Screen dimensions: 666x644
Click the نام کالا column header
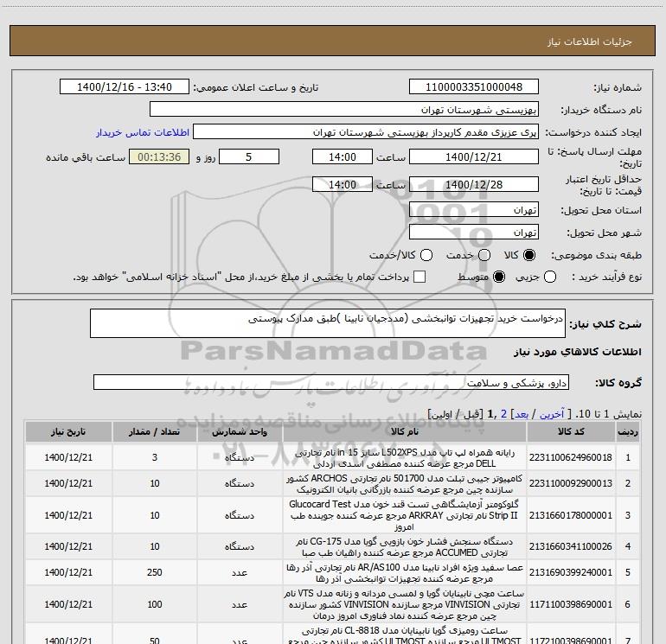click(405, 431)
